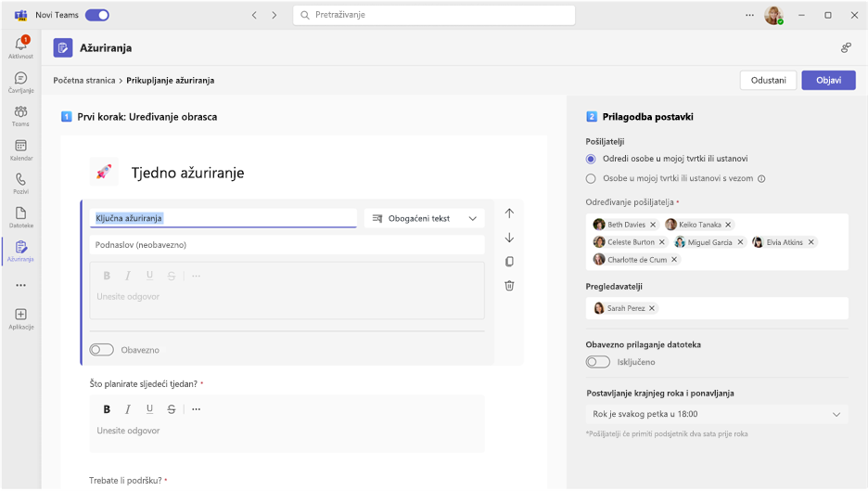Screen dimensions: 868x491
Task: Click the Podnaslov (neobavezno) field
Action: click(x=287, y=245)
